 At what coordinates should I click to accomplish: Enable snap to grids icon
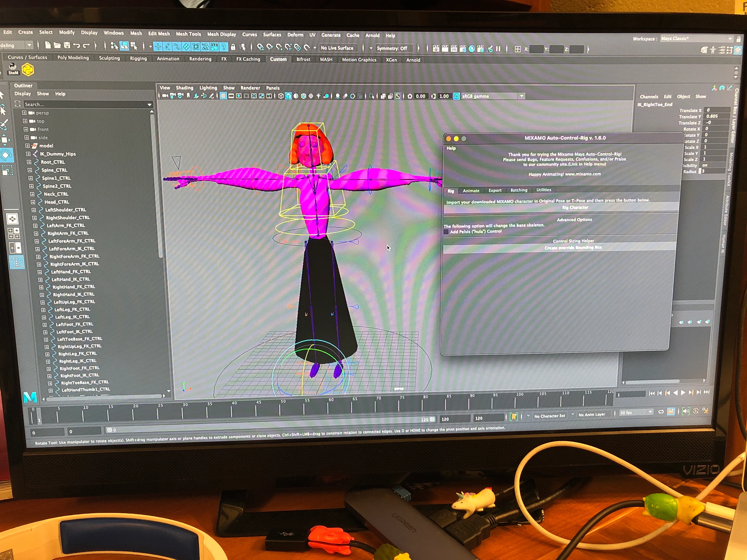pyautogui.click(x=260, y=47)
